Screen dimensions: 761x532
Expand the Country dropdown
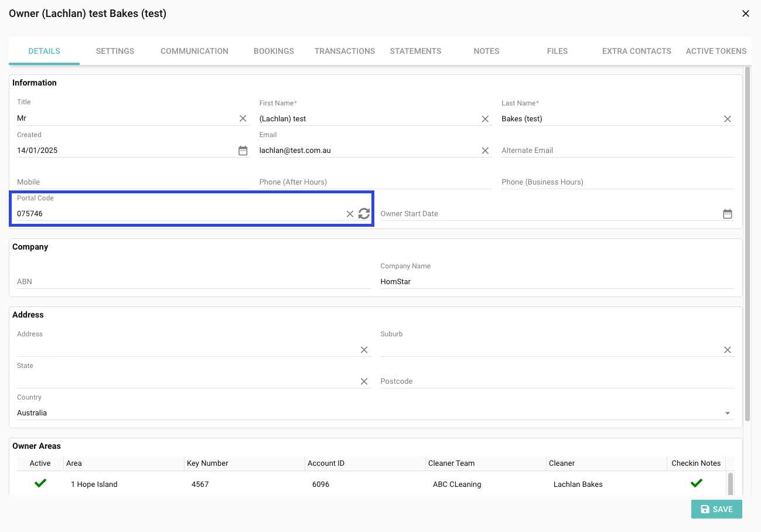(x=727, y=413)
